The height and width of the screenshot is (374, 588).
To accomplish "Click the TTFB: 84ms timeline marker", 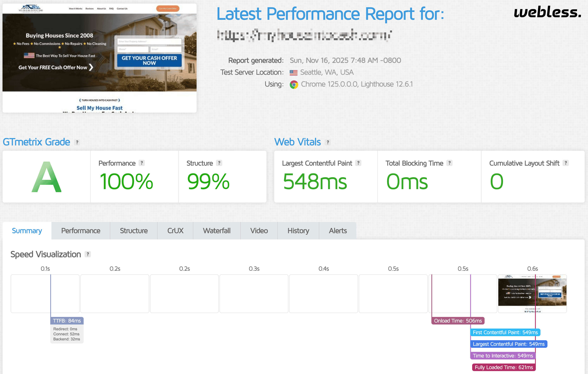I will [67, 320].
